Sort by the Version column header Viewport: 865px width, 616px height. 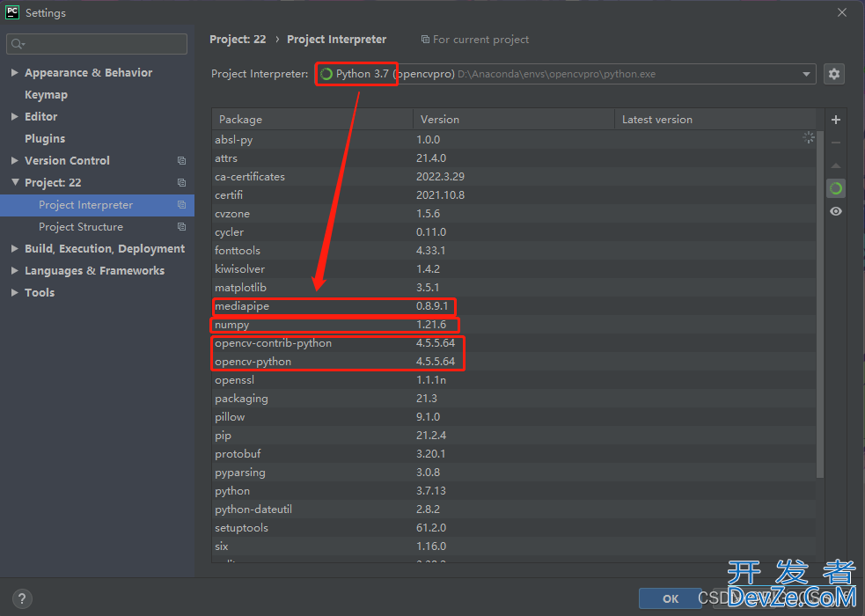pos(514,119)
